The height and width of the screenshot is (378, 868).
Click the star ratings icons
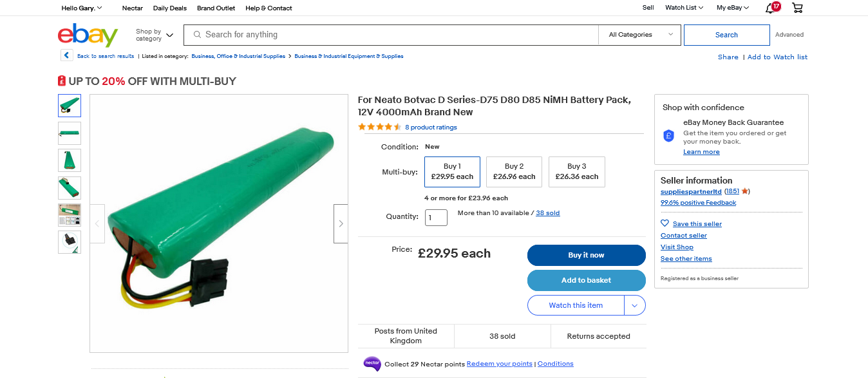379,127
